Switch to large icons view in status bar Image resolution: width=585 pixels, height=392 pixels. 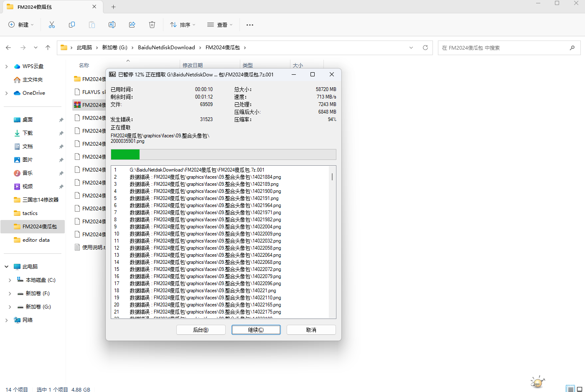[579, 389]
